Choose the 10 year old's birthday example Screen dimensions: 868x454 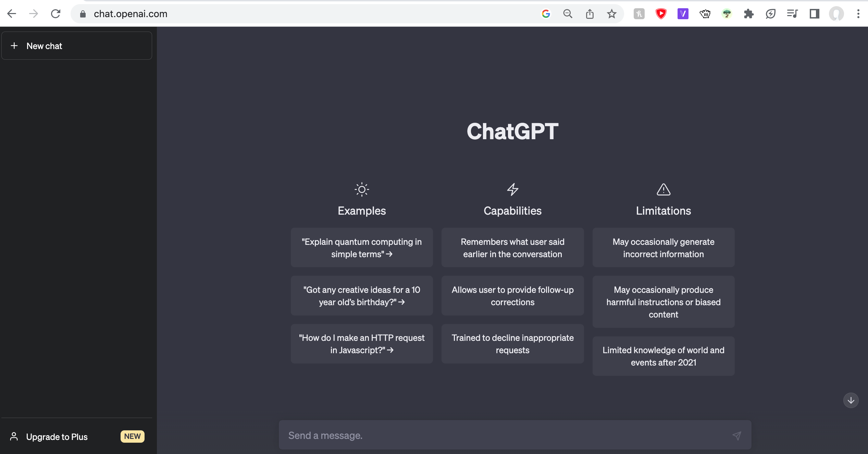point(362,296)
